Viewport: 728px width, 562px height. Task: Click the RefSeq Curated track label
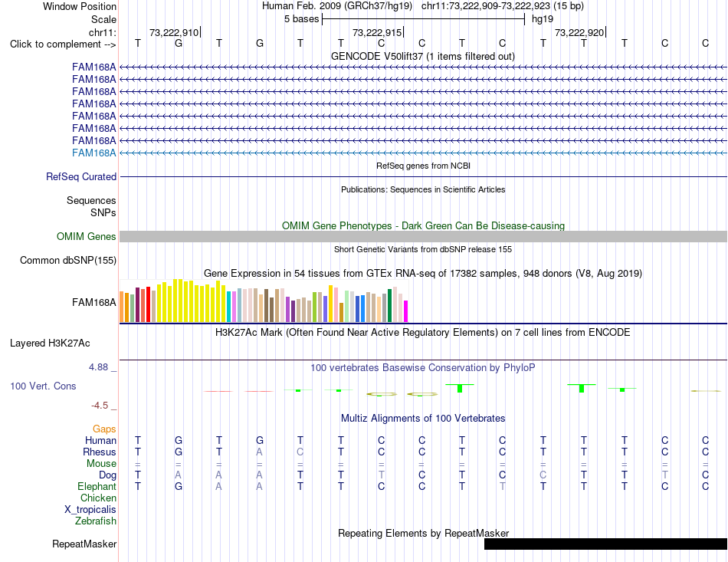pos(81,176)
